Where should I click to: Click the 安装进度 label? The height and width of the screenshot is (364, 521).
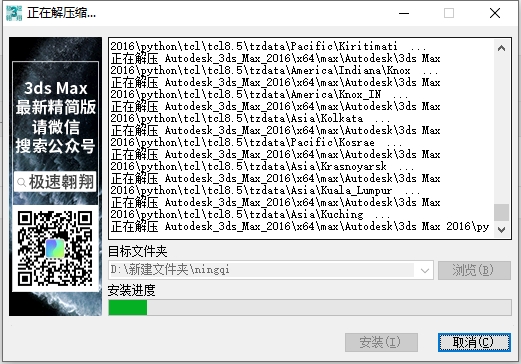pos(131,291)
